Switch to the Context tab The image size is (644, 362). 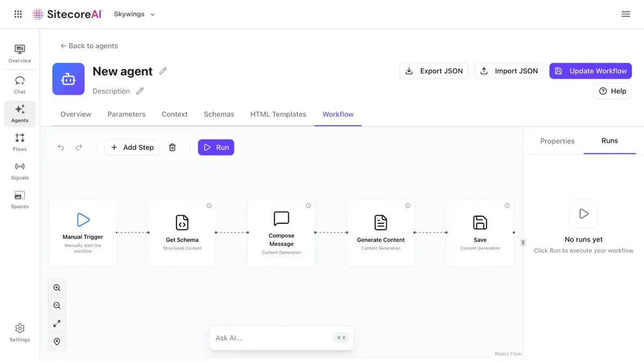click(174, 114)
